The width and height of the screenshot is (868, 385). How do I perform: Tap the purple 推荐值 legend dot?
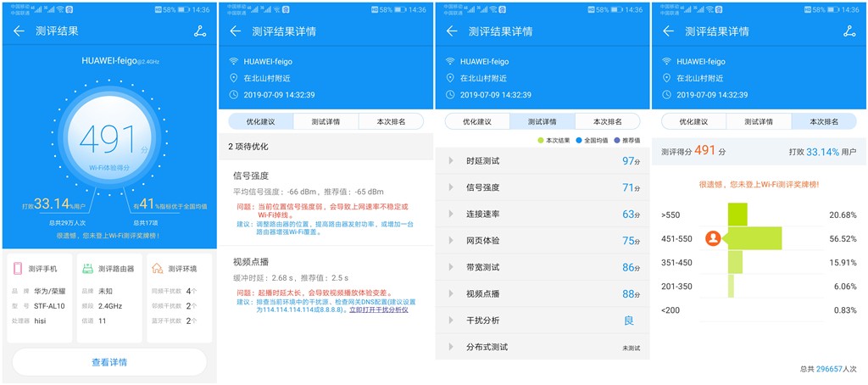click(617, 140)
